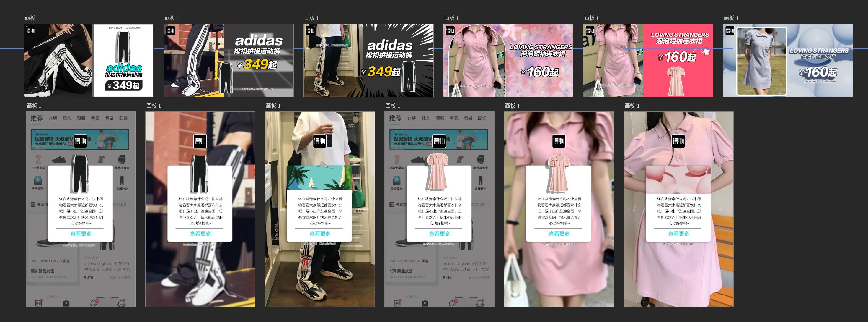Click ¥349起 black badge on white-card adidas banner
868x322 pixels.
tap(124, 85)
